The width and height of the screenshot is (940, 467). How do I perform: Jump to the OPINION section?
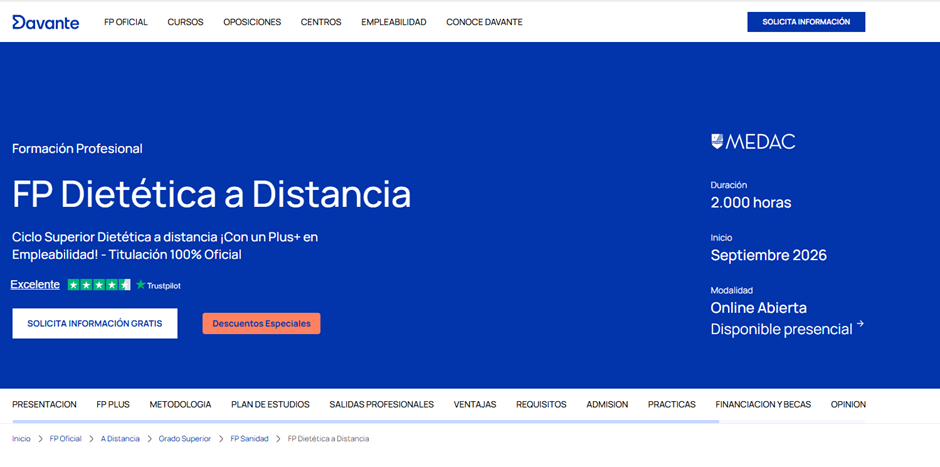(x=848, y=405)
